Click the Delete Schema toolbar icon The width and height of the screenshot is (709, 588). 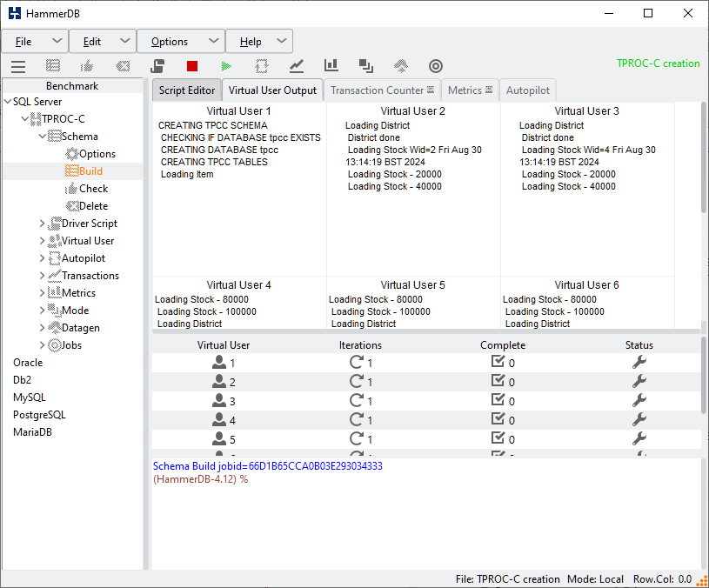[123, 66]
